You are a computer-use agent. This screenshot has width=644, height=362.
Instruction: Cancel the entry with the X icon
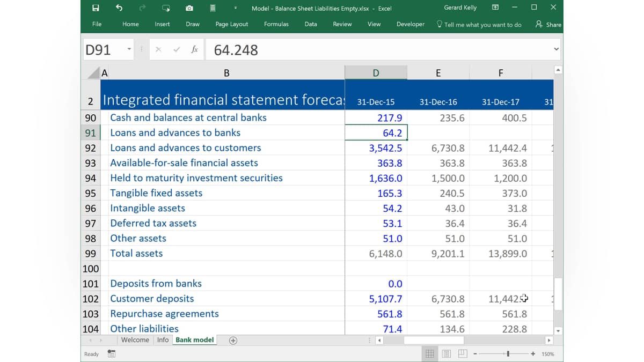[158, 49]
